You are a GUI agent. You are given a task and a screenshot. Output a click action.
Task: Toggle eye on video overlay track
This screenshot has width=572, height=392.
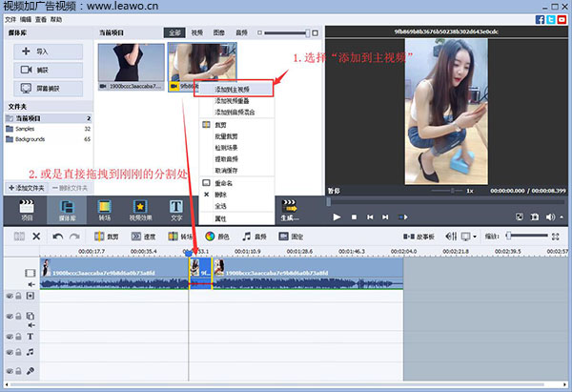point(10,316)
